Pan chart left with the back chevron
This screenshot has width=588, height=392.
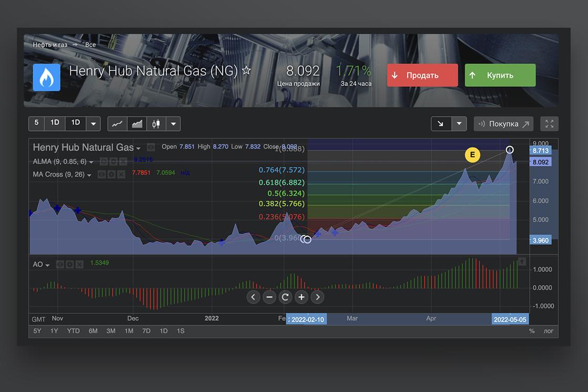(253, 297)
